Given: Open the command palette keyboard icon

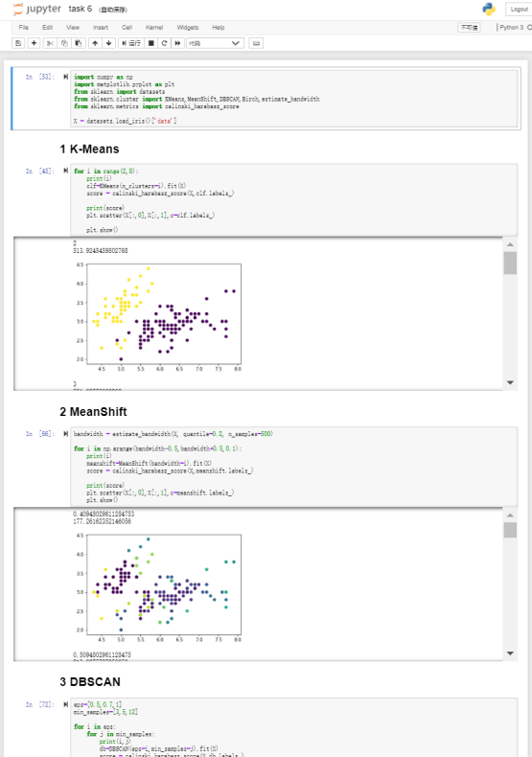Looking at the screenshot, I should pos(256,43).
